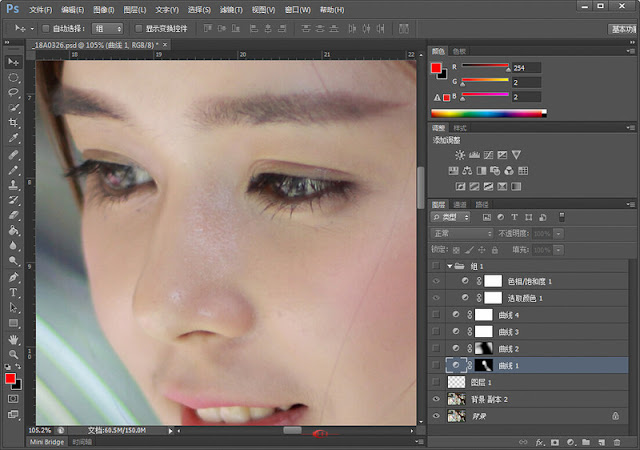Select the Pen tool
The image size is (640, 450).
click(13, 277)
